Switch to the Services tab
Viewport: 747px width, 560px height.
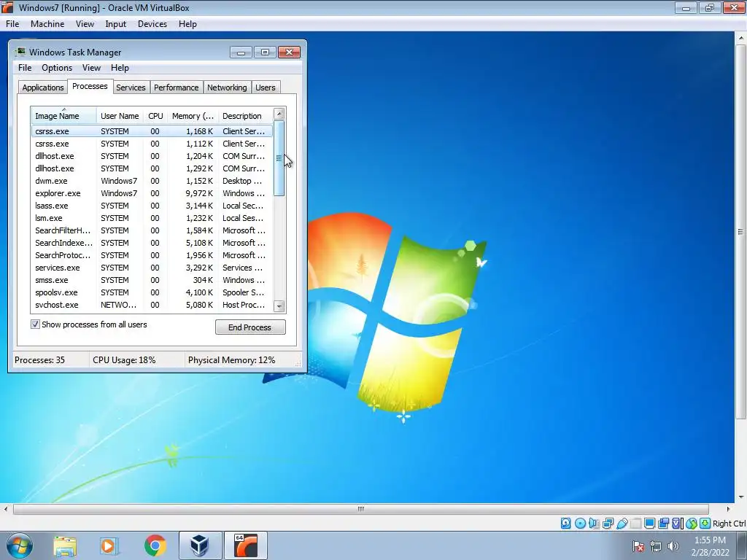coord(131,87)
